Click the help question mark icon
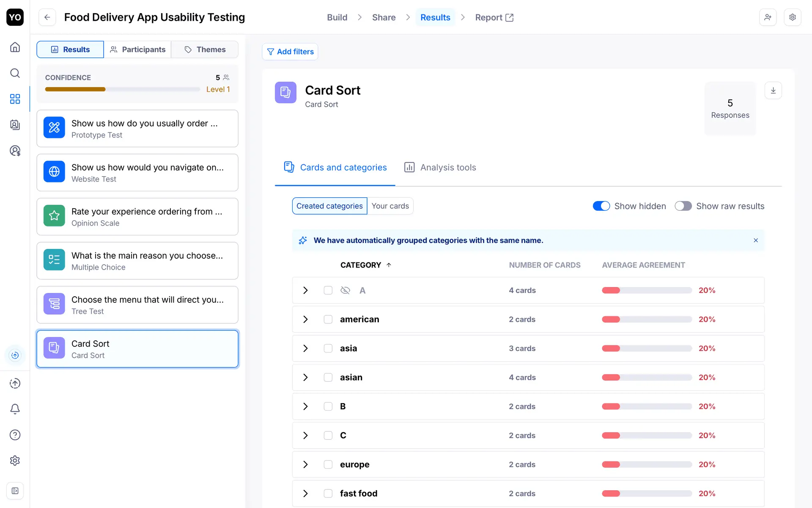 coord(15,435)
